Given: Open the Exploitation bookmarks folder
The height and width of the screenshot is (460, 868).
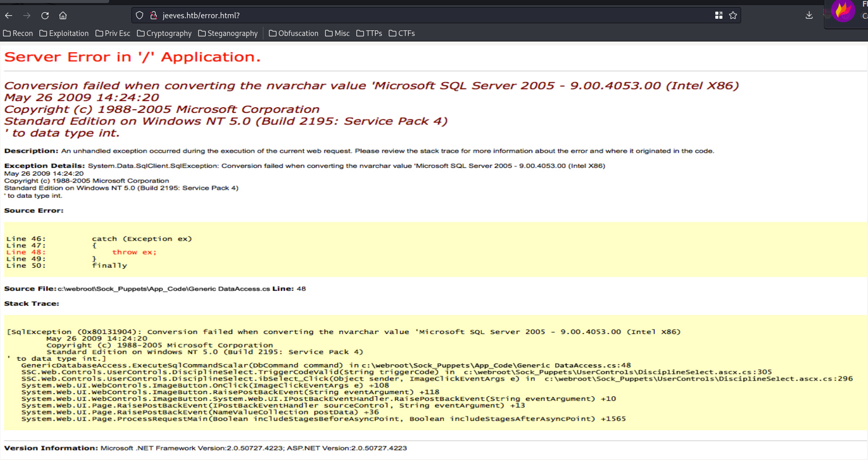Looking at the screenshot, I should [x=64, y=33].
